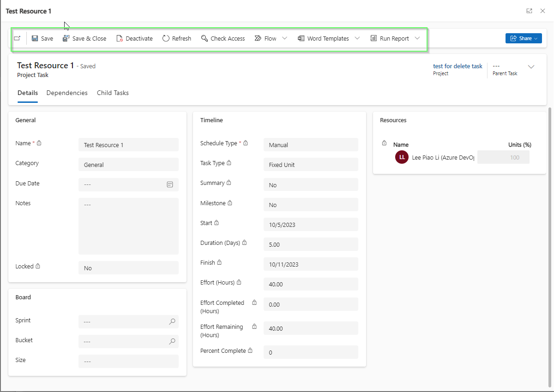This screenshot has height=392, width=554.
Task: Click the 'Project Task' entity label
Action: click(33, 75)
